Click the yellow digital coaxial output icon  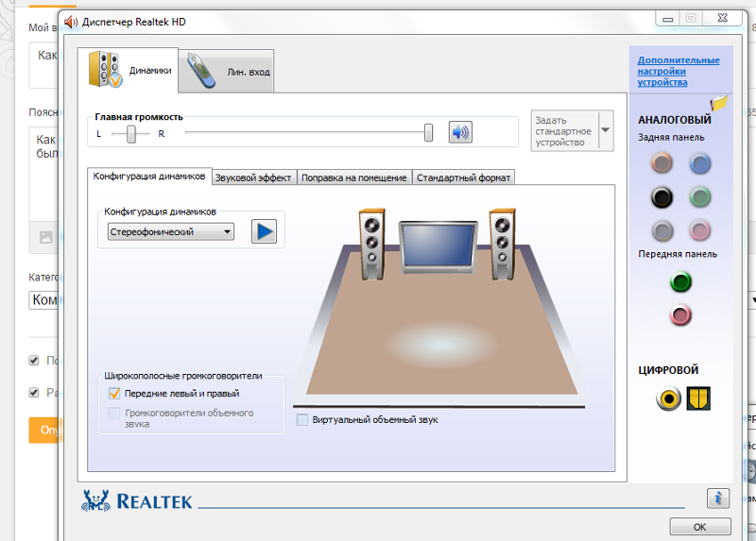[x=668, y=399]
